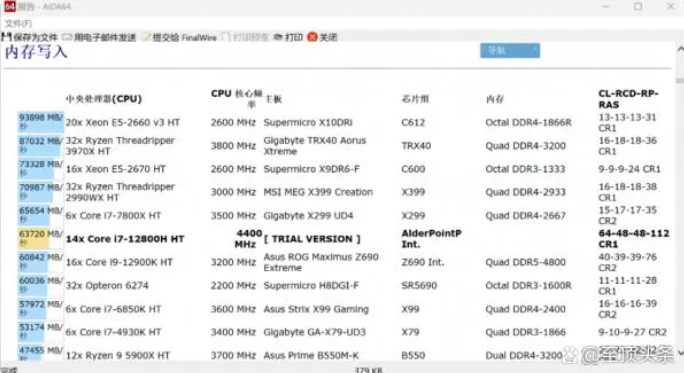Click the print preview page icon
Viewport: 684px width, 373px height.
tap(226, 38)
